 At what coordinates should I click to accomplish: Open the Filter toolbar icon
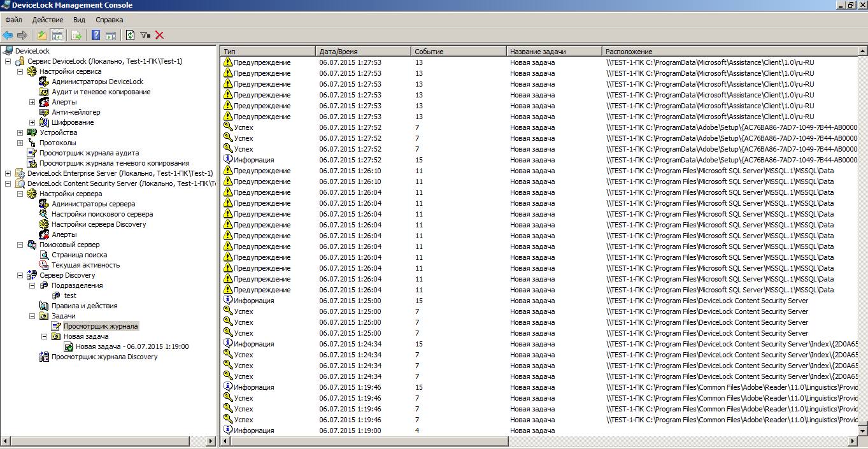coord(145,36)
